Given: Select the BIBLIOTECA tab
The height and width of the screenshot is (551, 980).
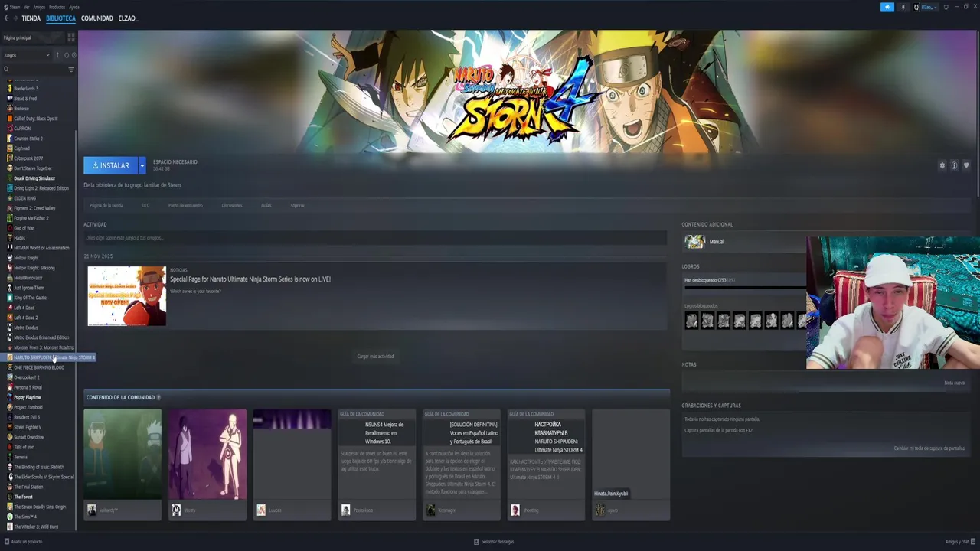Looking at the screenshot, I should click(x=60, y=18).
